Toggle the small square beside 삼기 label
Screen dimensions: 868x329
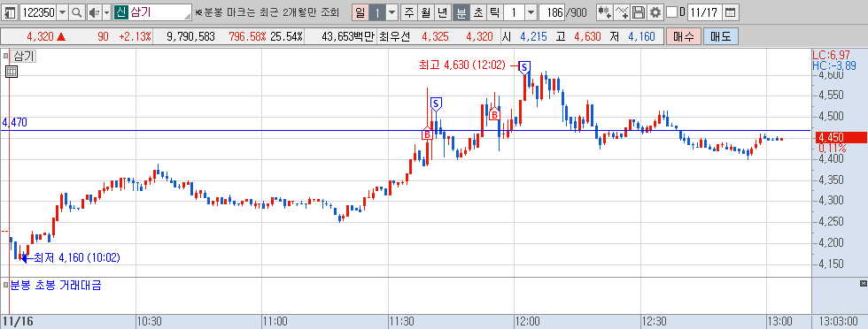(6, 56)
